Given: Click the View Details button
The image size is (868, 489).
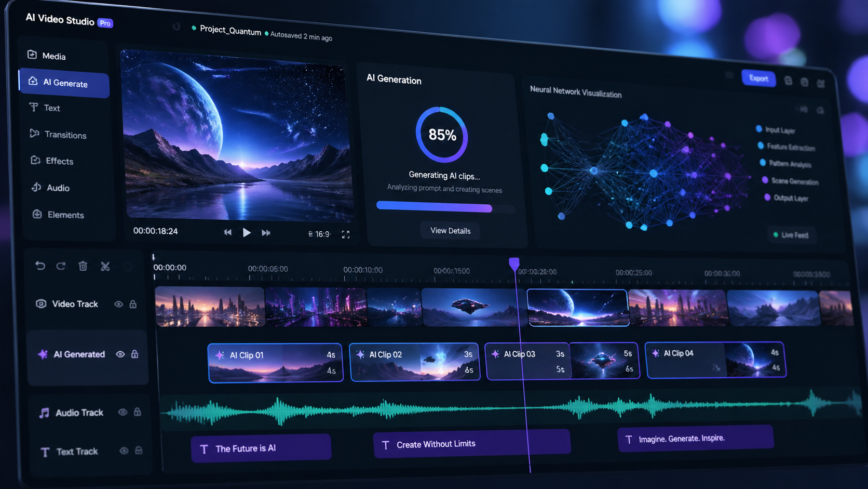Looking at the screenshot, I should coord(450,231).
